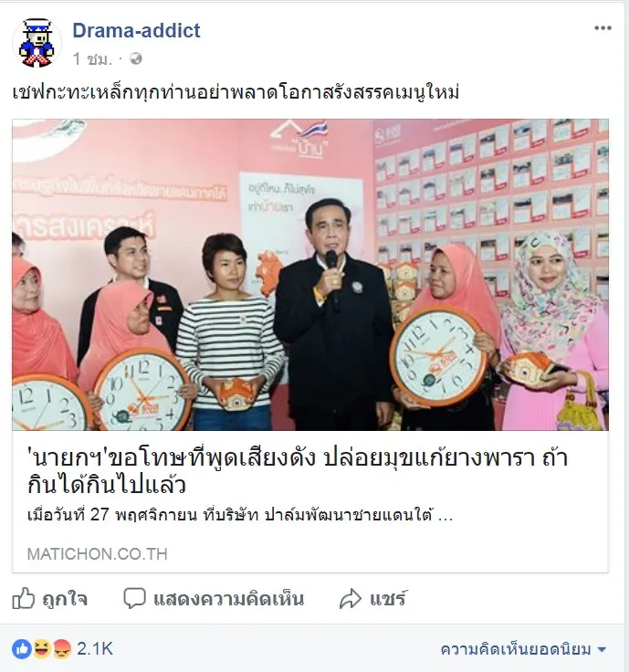Open the linked article preview photo
This screenshot has width=629, height=672.
(x=310, y=275)
